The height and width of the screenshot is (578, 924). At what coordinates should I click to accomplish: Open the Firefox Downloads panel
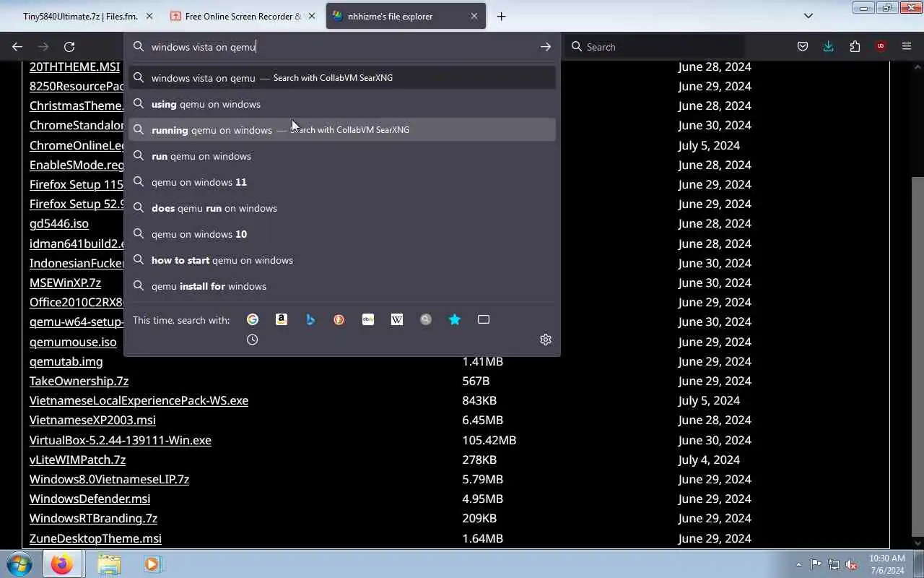coord(829,47)
